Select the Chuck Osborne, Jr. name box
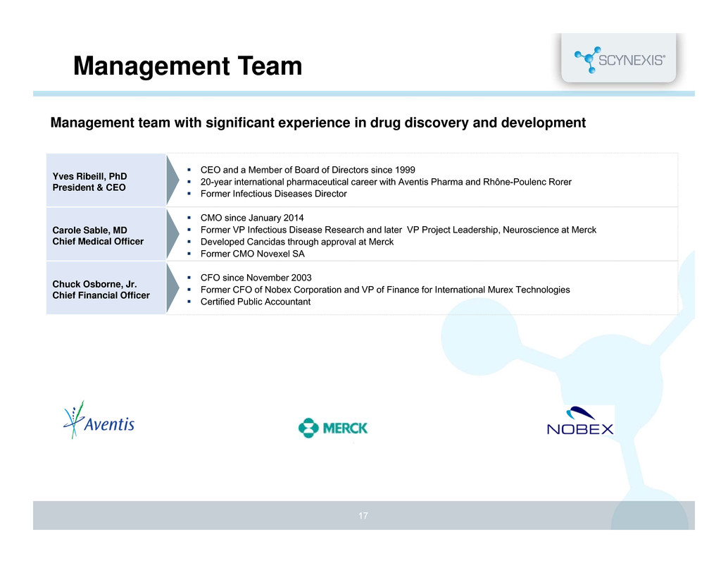728x563 pixels. pyautogui.click(x=106, y=288)
